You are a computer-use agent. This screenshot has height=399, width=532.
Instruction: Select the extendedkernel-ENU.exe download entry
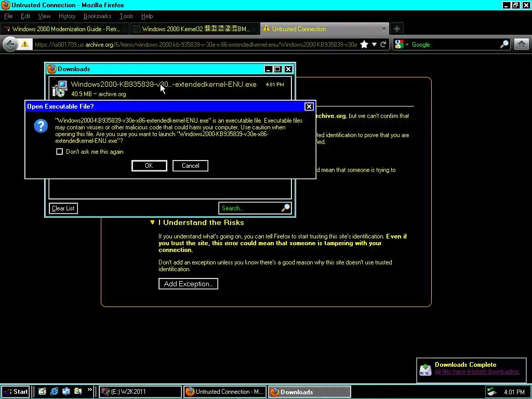click(x=170, y=88)
